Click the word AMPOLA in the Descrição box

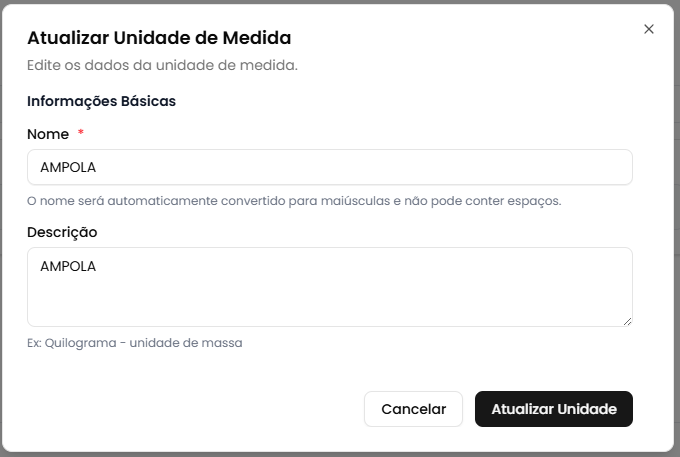68,266
